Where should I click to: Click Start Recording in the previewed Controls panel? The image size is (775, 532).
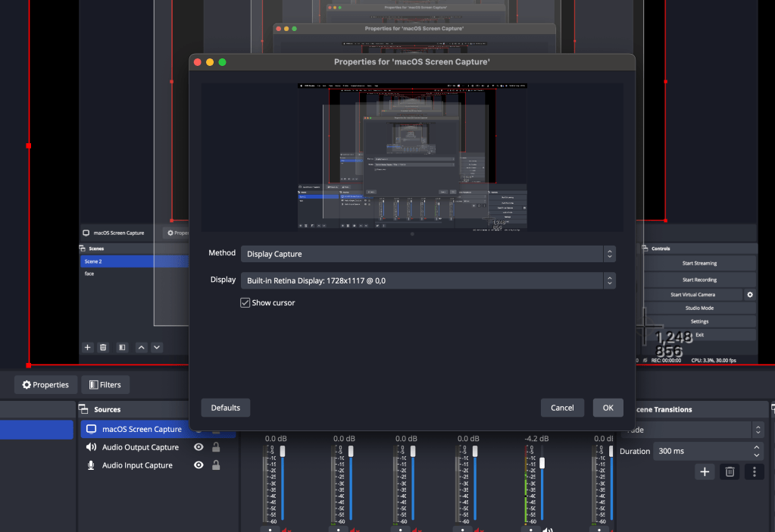tap(699, 280)
